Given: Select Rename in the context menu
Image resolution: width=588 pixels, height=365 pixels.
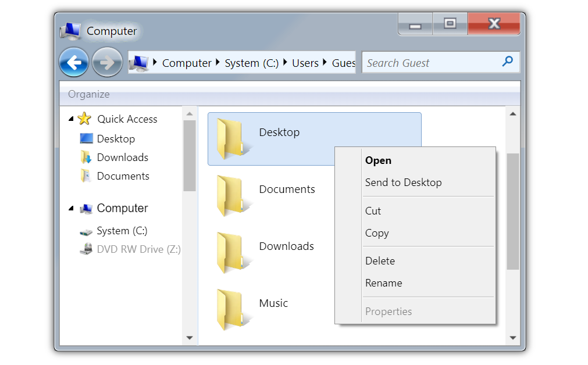Looking at the screenshot, I should click(x=384, y=283).
